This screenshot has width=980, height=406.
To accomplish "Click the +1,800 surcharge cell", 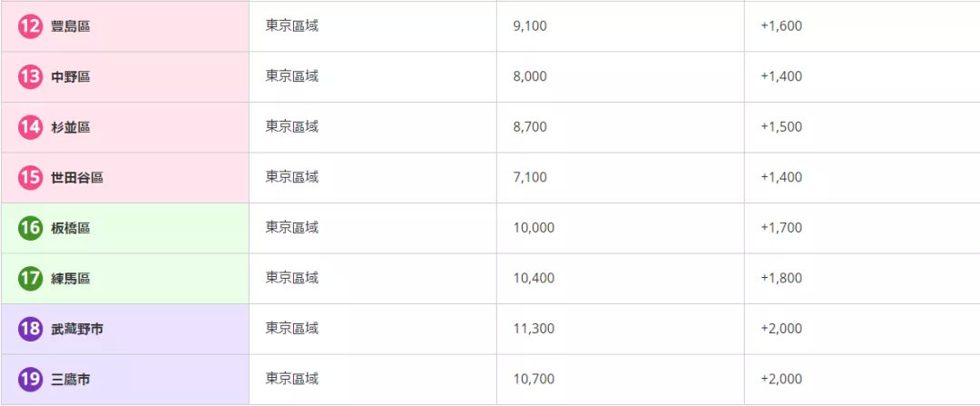I will click(x=781, y=278).
